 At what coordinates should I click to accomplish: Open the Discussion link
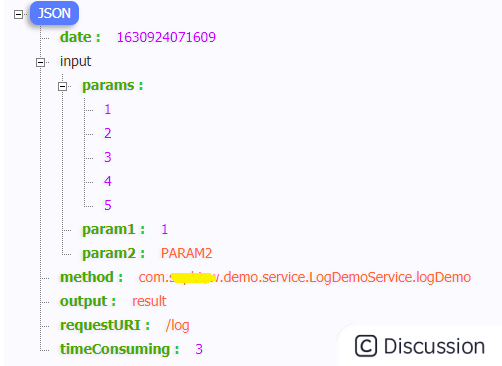(420, 346)
